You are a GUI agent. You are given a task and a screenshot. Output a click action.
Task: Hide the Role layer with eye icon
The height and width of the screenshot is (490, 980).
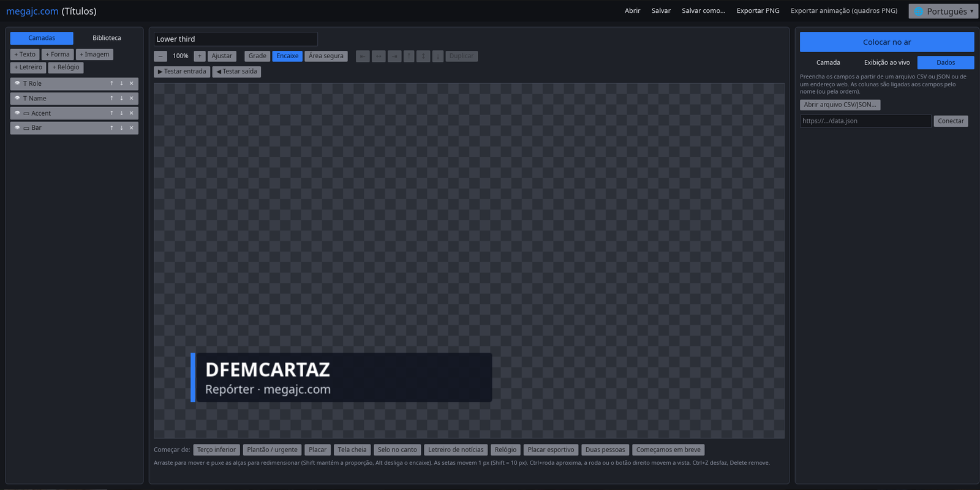point(17,83)
